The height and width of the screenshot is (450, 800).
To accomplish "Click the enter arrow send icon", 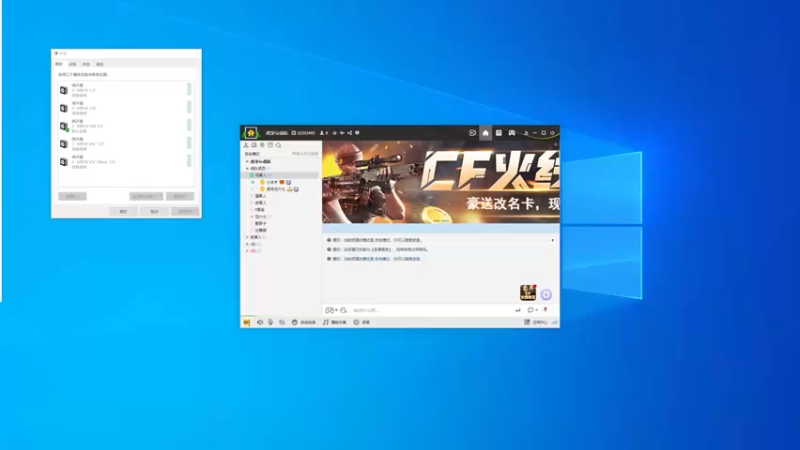I will point(518,310).
